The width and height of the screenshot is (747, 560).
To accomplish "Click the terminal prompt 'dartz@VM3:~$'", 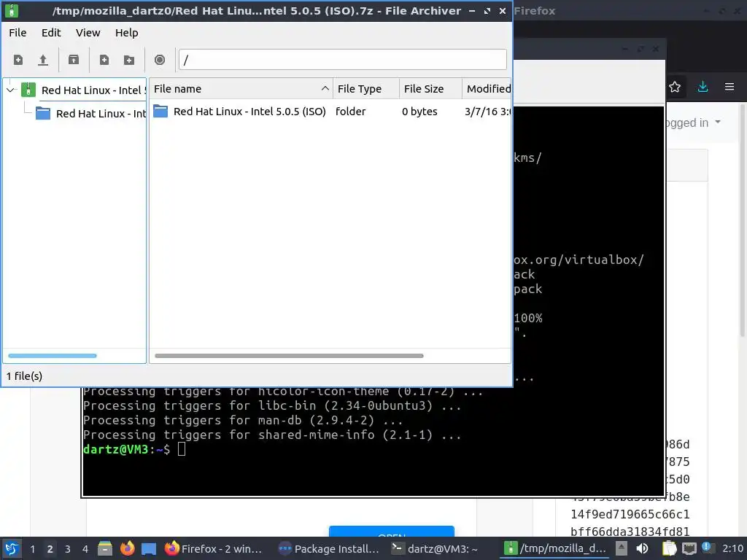I will [126, 449].
